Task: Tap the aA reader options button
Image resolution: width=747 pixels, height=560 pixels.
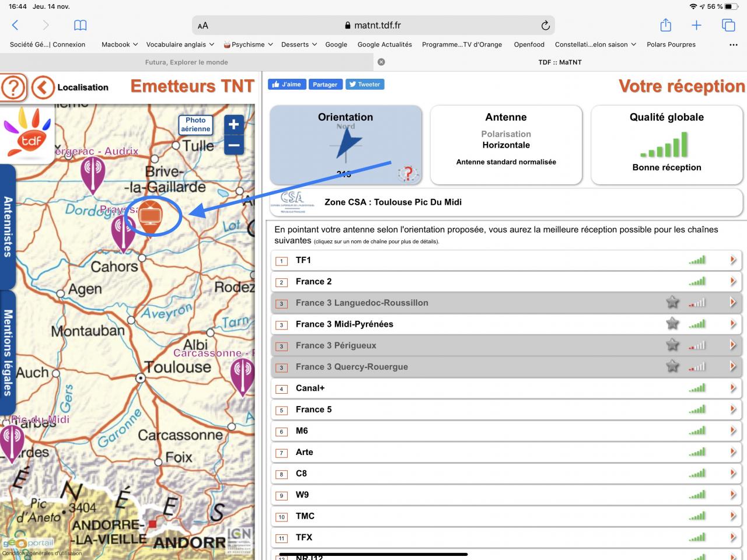Action: pos(203,26)
